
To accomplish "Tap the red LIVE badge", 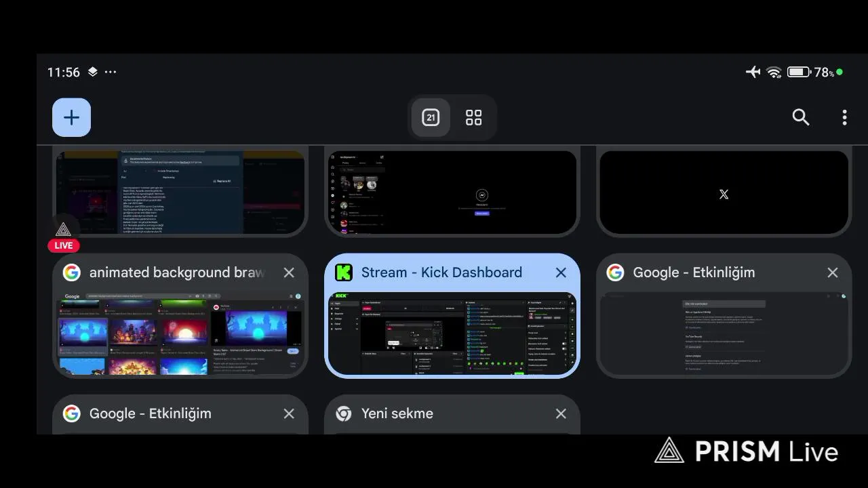I will (64, 245).
